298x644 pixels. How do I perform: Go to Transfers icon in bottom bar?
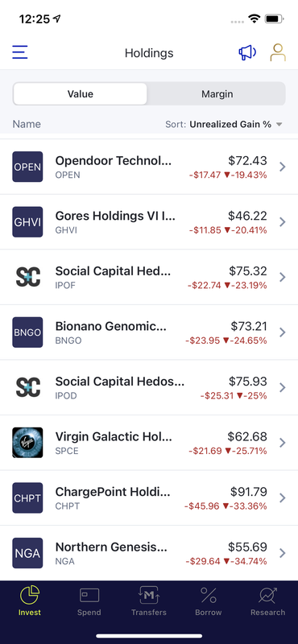coord(149,595)
